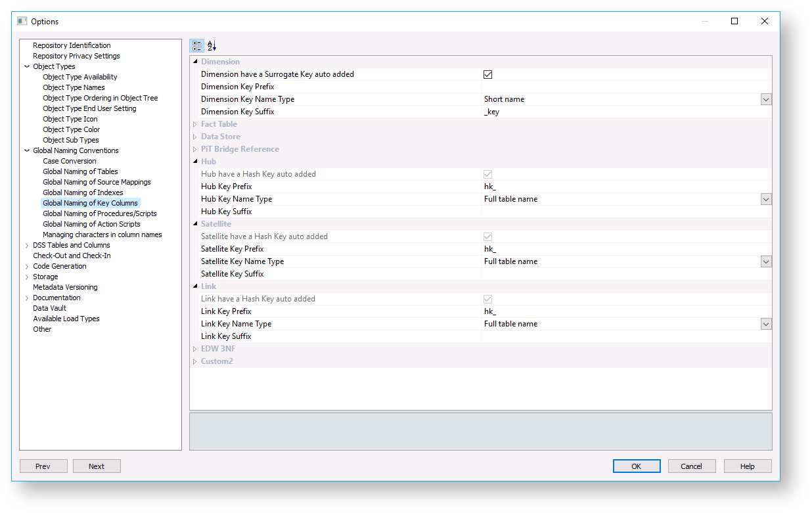
Task: Open Hub Key Name Type dropdown
Action: [766, 199]
